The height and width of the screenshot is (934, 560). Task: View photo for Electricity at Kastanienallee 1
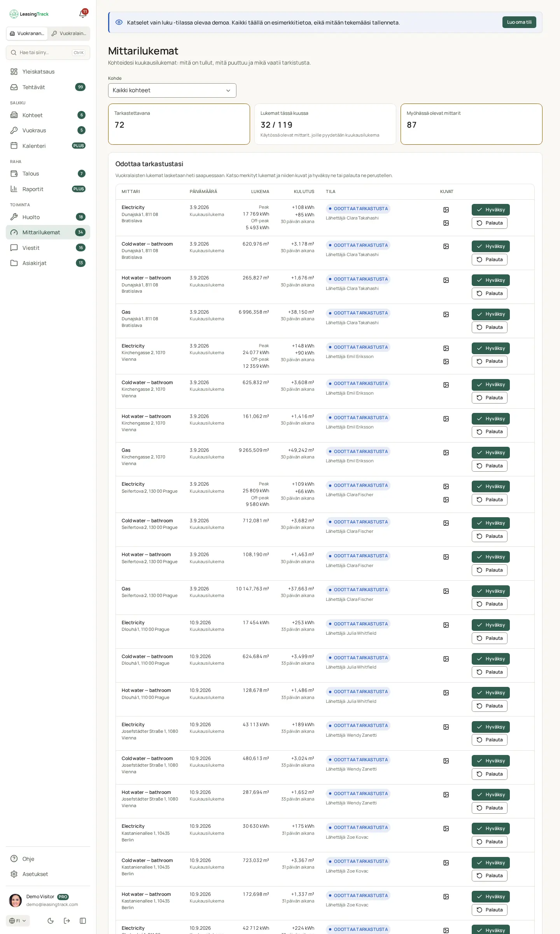(446, 829)
